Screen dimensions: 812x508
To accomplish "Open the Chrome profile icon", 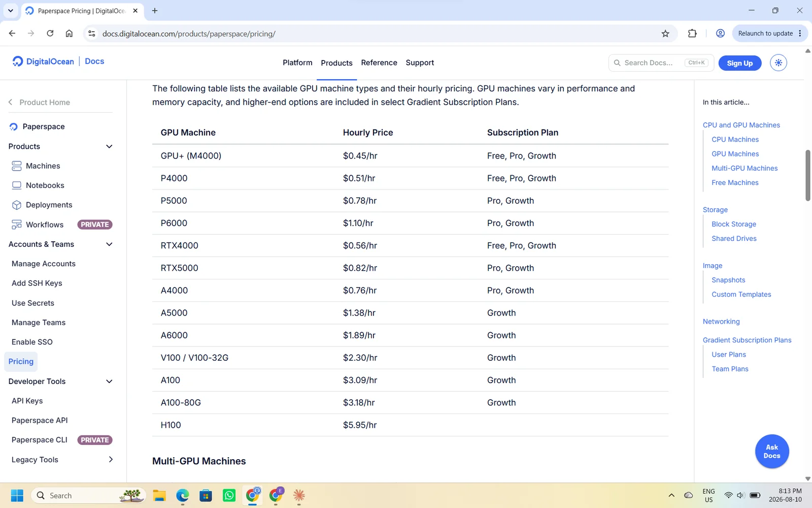I will 720,34.
